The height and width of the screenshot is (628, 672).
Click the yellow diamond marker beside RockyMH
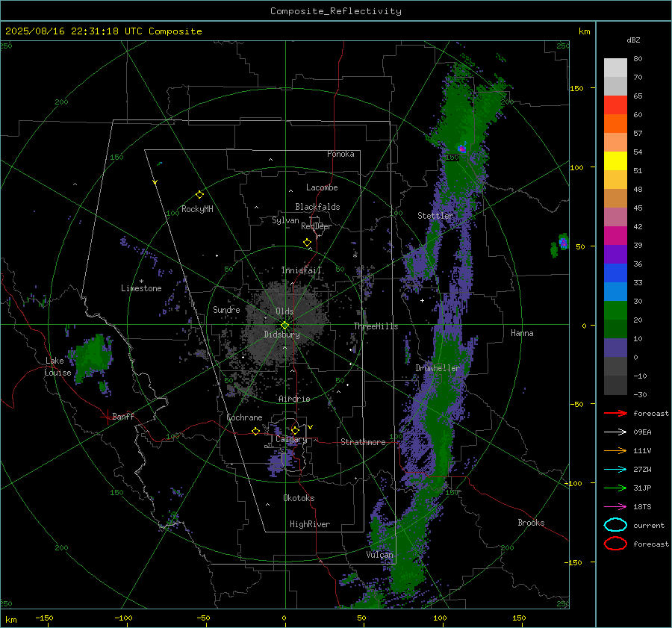[199, 195]
